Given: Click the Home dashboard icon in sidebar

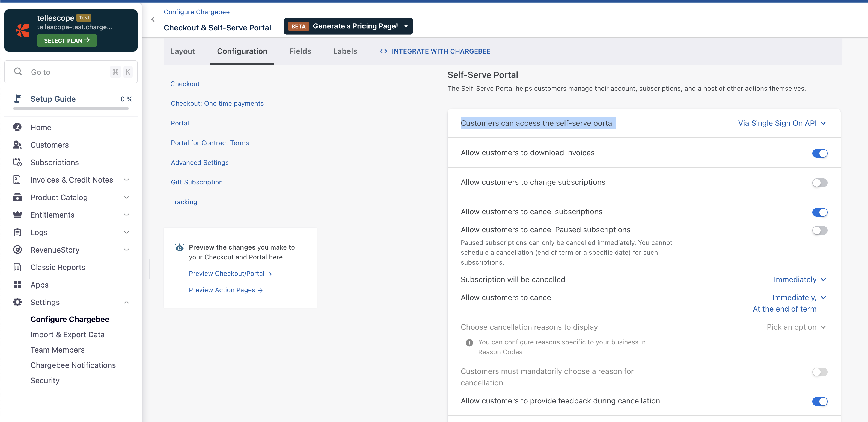Looking at the screenshot, I should [x=17, y=127].
